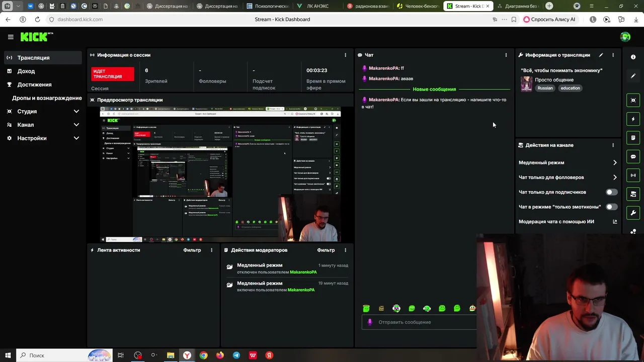
Task: Open File Explorer from the taskbar
Action: tap(171, 355)
